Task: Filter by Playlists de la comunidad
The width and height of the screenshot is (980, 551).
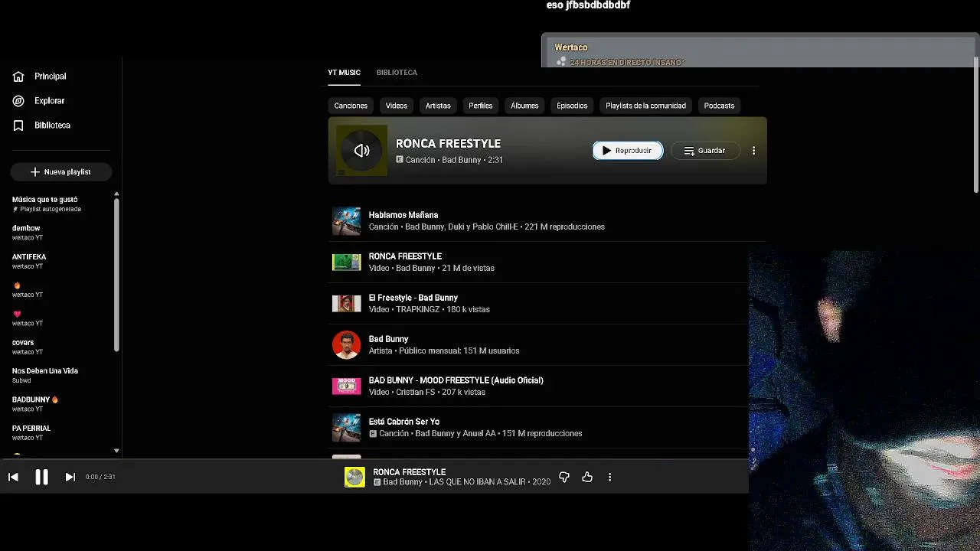Action: [x=645, y=106]
